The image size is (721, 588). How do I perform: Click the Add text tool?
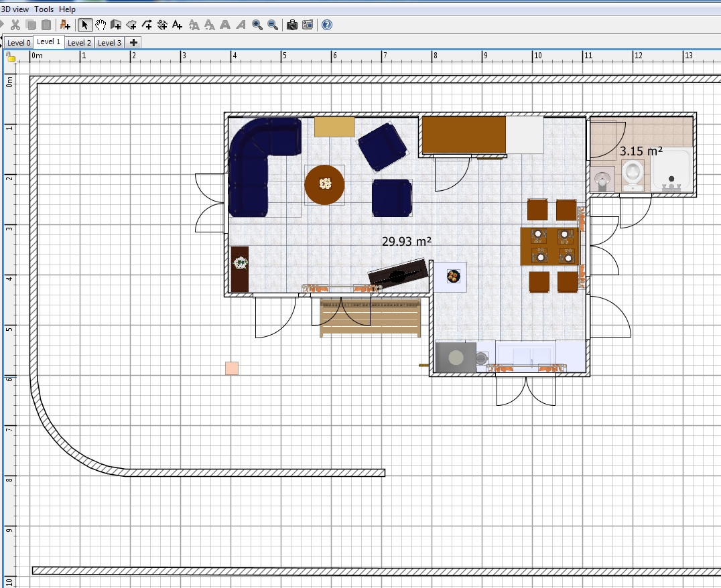(177, 25)
